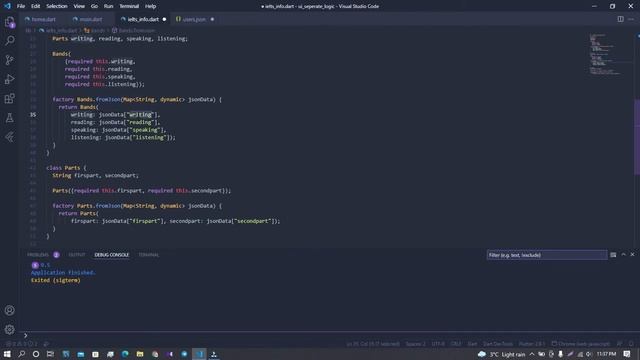Screen dimensions: 640x360
Task: Click Spaces: 2 indentation status item
Action: 415,344
